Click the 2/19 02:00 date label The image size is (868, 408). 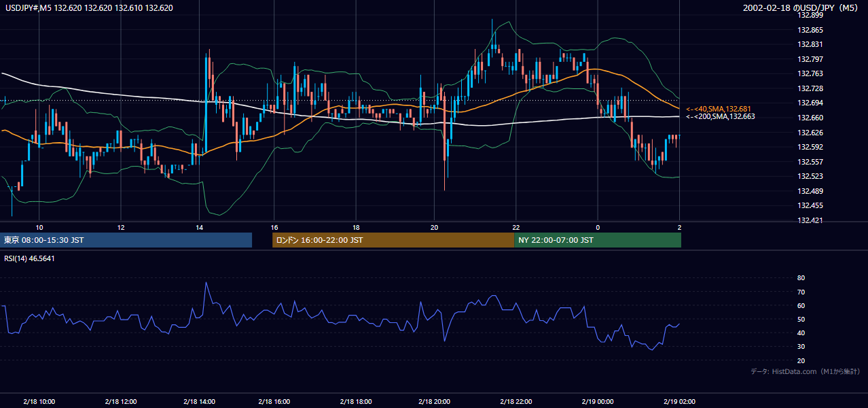(x=679, y=401)
